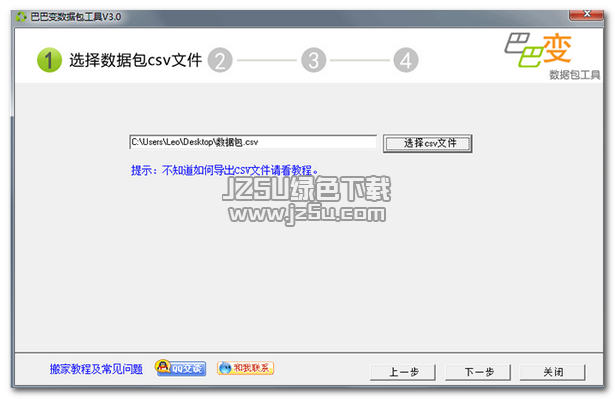Select step 4 circle indicator

click(x=406, y=60)
